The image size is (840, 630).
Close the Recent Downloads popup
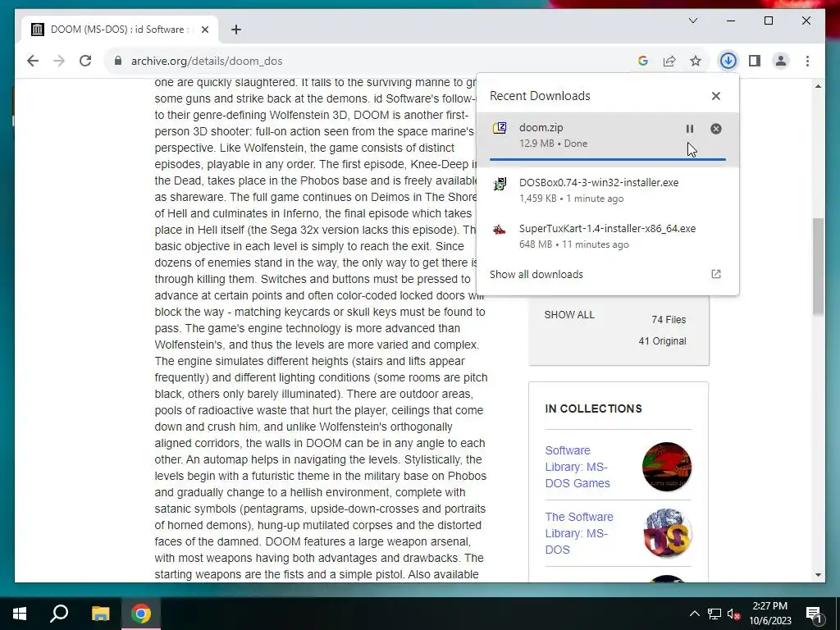coord(715,96)
